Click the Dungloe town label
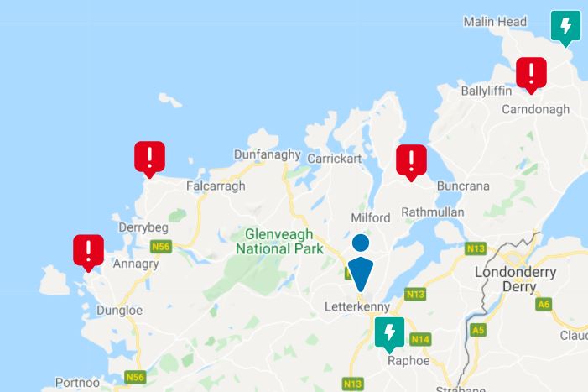The image size is (588, 392). [120, 311]
